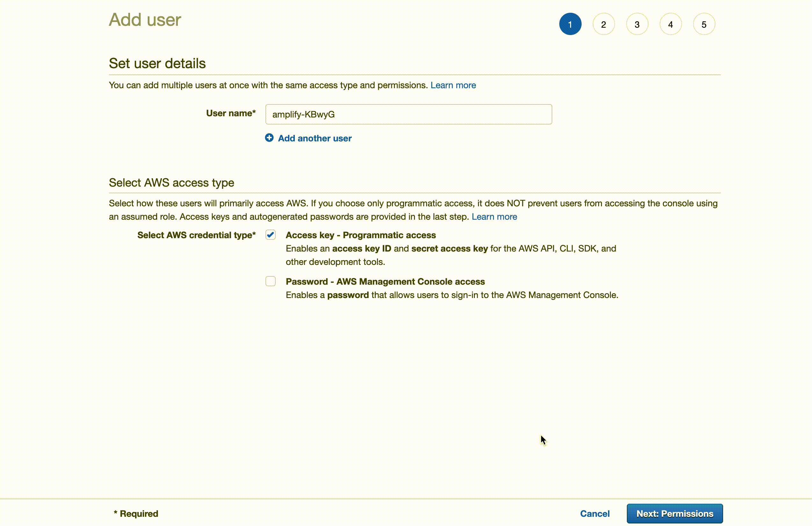812x526 pixels.
Task: Click the User name* field label
Action: coord(231,113)
